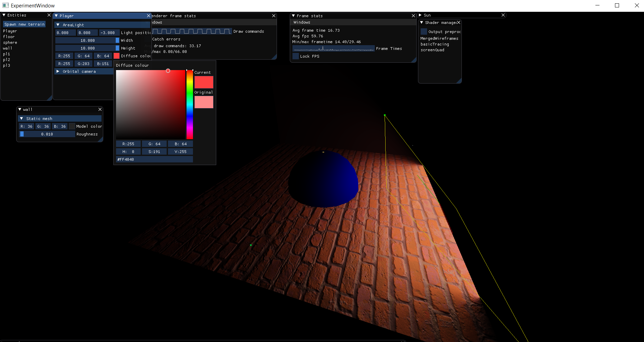Viewport: 644px width, 342px height.
Task: Collapse the Static mesh section in wall panel
Action: (22, 118)
